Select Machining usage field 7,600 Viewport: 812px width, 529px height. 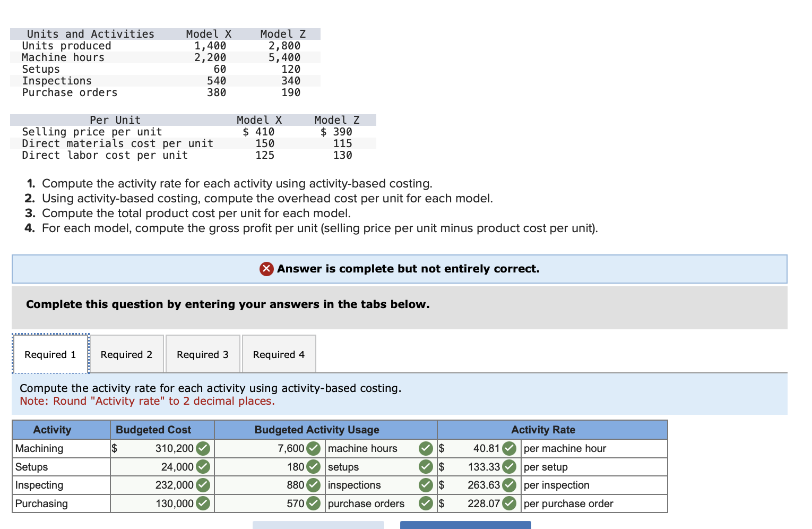270,449
